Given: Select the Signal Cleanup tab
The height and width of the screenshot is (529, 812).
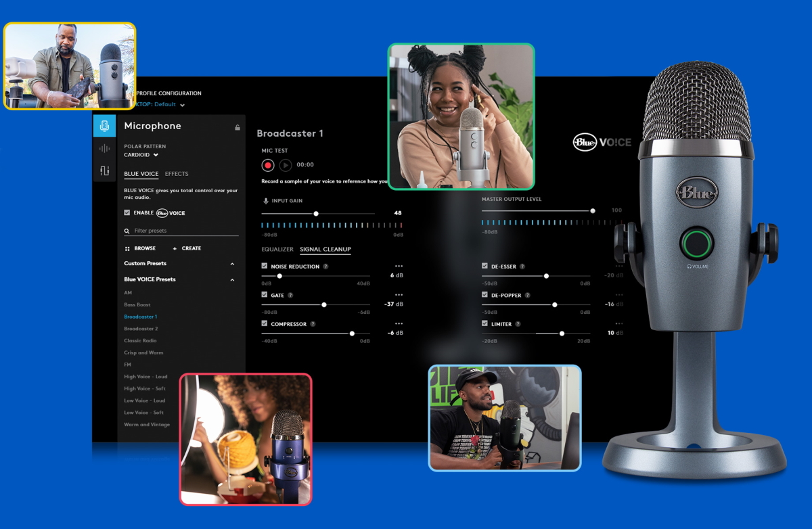Looking at the screenshot, I should pyautogui.click(x=325, y=250).
